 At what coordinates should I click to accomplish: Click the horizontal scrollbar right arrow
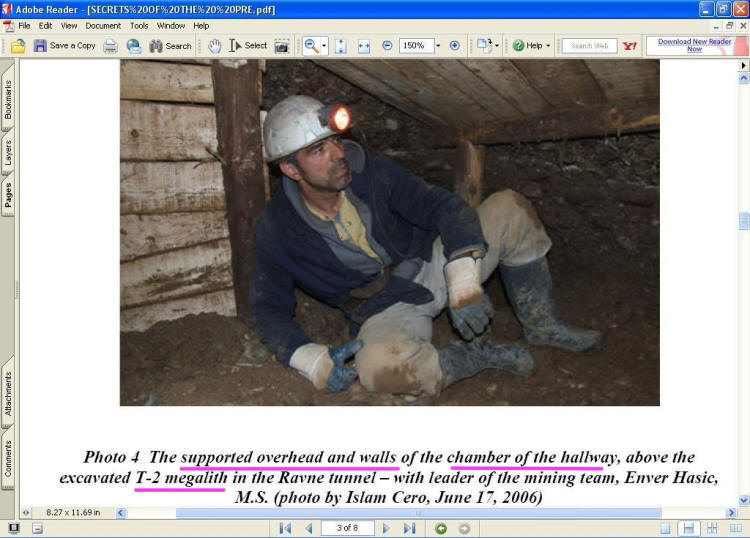point(731,513)
